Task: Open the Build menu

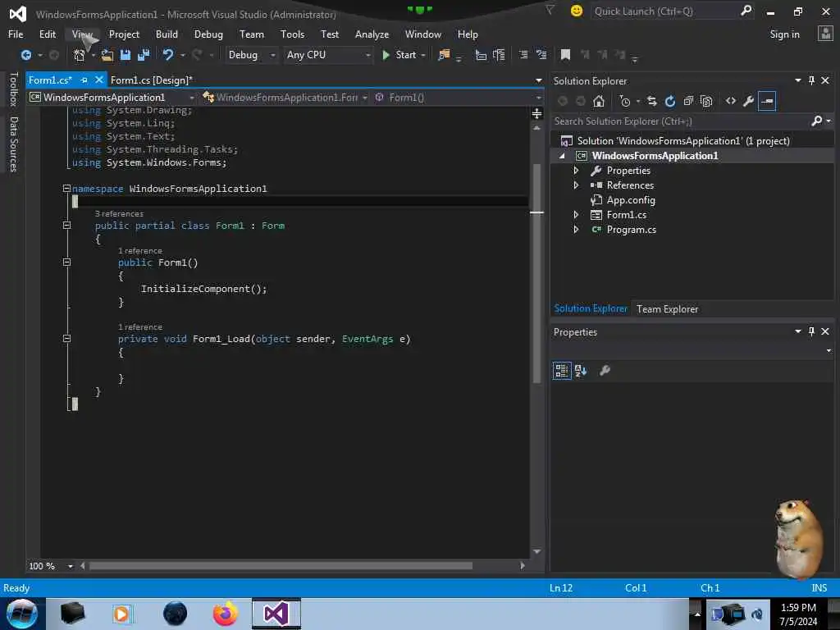Action: [x=167, y=34]
